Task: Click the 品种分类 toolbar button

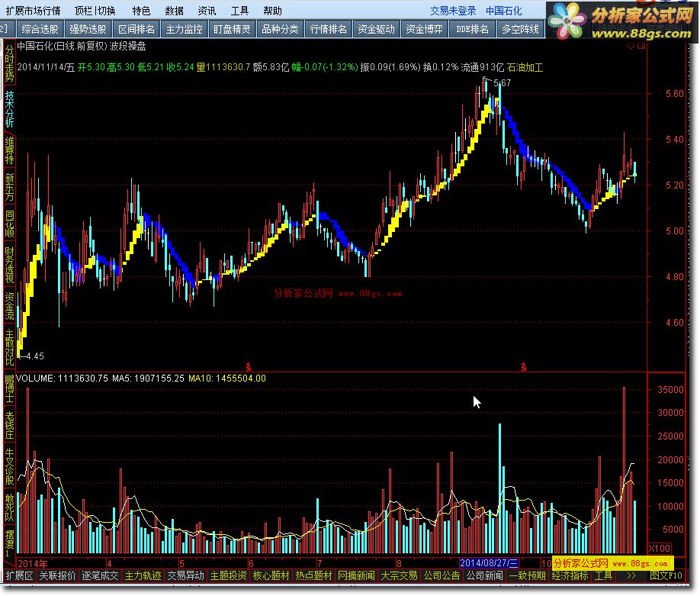Action: 281,29
